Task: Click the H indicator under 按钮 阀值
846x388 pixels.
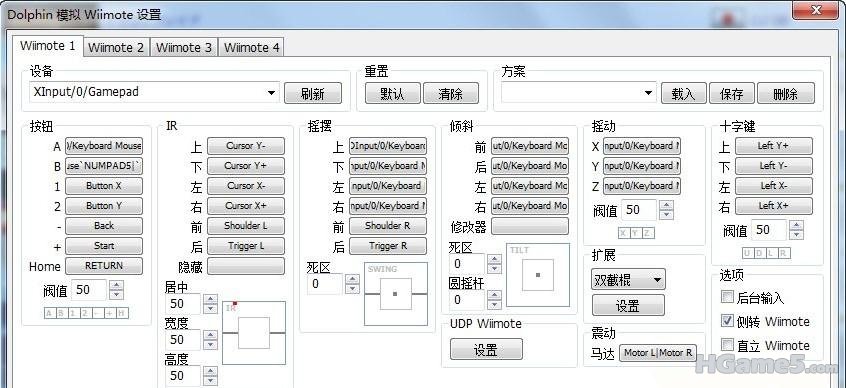Action: 122,313
